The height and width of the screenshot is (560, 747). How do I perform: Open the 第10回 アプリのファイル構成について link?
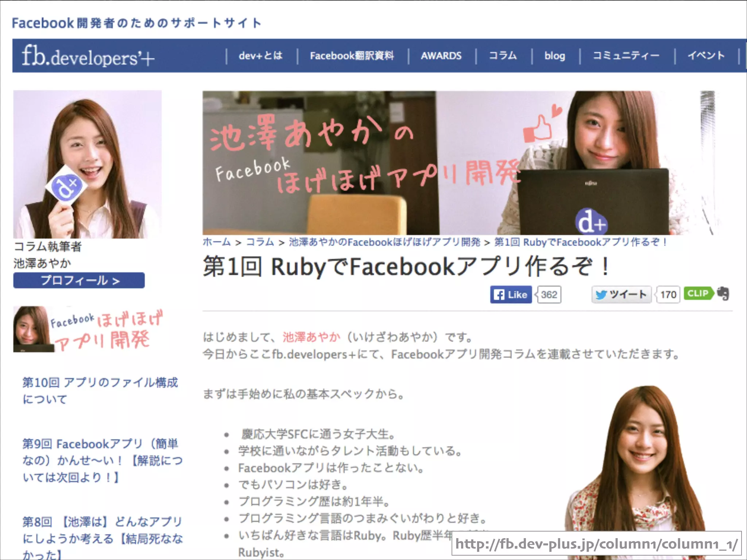(x=100, y=390)
